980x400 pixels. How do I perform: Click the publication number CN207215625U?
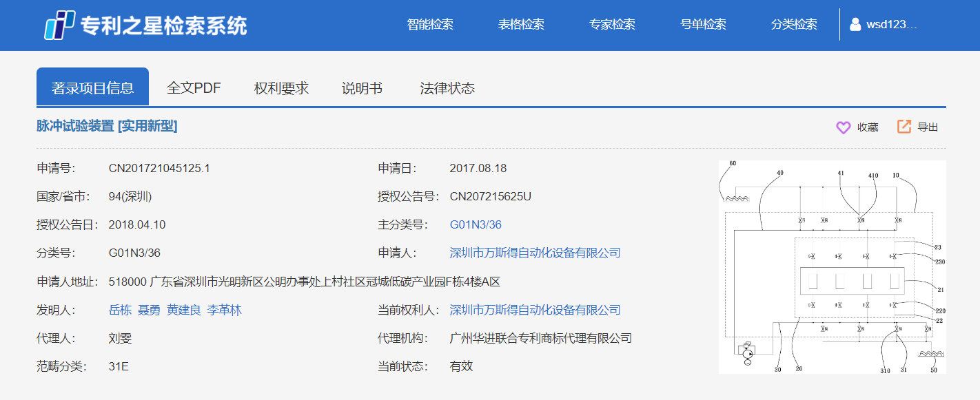tap(491, 196)
